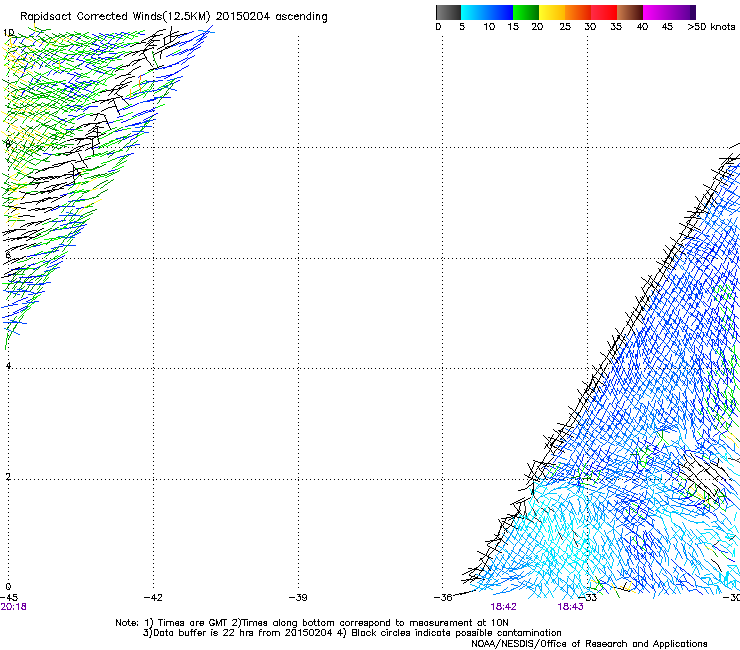This screenshot has width=740, height=650.
Task: Click the brown 35-40 knots legend segment
Action: (630, 12)
